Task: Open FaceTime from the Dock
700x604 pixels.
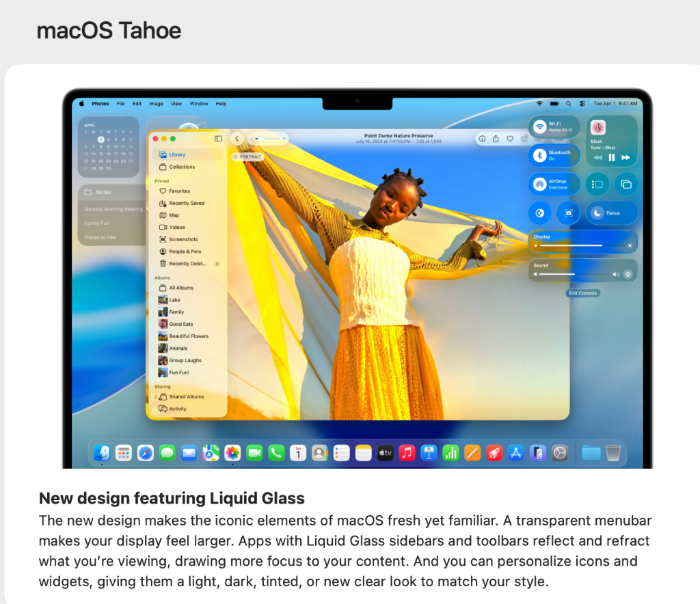Action: [x=254, y=453]
